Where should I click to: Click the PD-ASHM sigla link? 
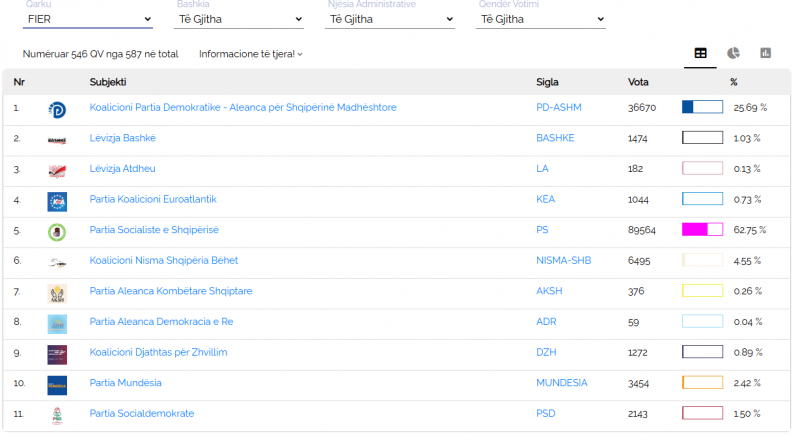click(x=559, y=108)
